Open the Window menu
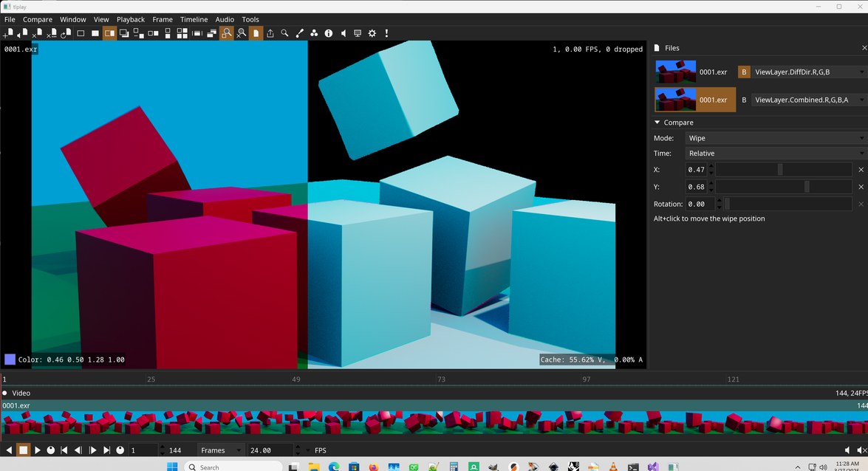Screen dimensions: 868x471 (x=73, y=19)
